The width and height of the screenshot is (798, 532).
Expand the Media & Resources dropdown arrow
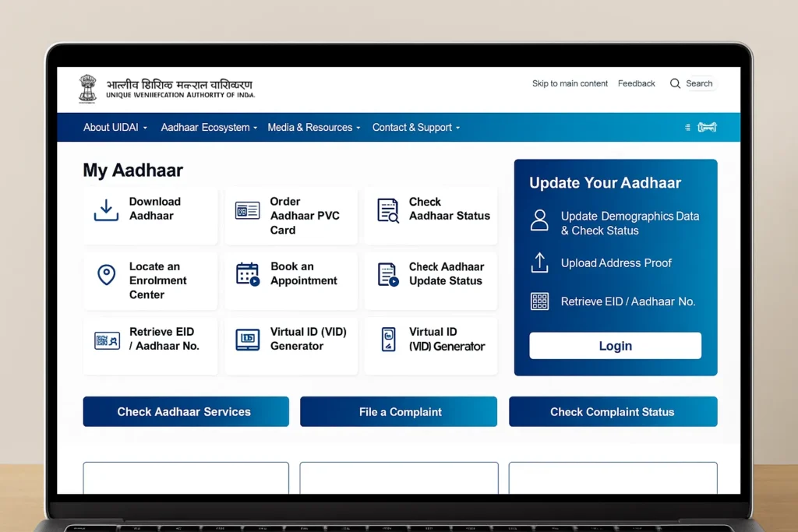click(358, 128)
